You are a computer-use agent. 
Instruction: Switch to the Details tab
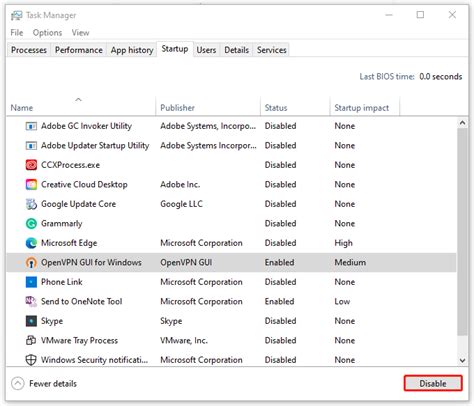(x=236, y=50)
